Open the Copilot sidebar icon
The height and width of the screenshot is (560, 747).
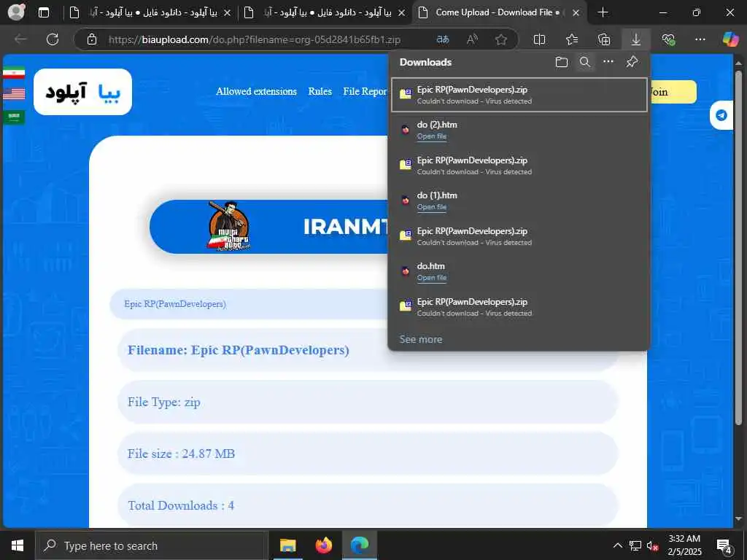pyautogui.click(x=729, y=39)
